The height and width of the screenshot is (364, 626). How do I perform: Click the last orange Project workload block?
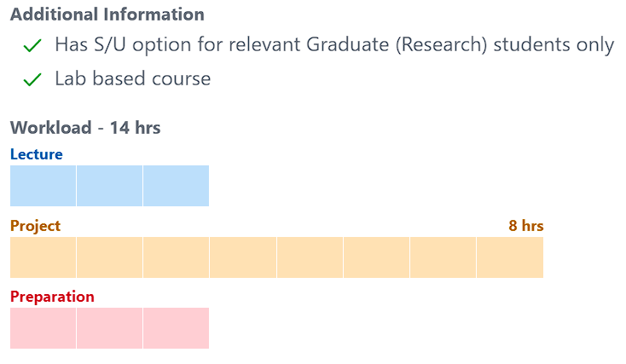[509, 257]
